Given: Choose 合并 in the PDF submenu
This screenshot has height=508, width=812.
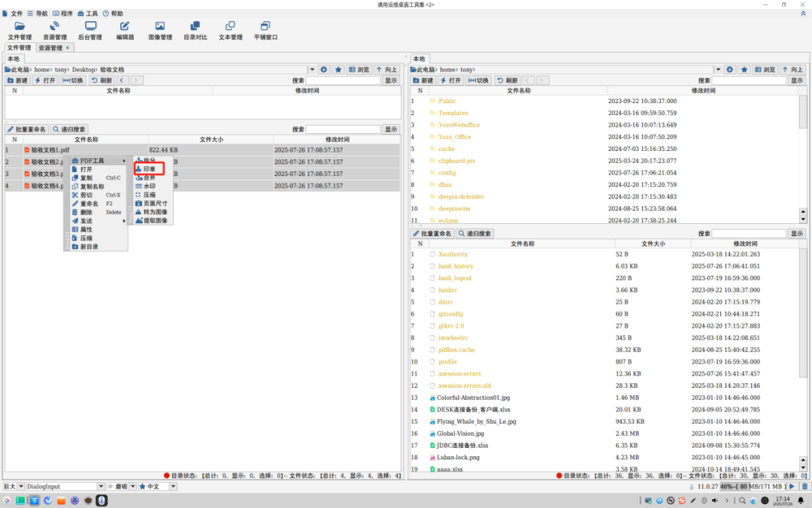Looking at the screenshot, I should (x=149, y=177).
